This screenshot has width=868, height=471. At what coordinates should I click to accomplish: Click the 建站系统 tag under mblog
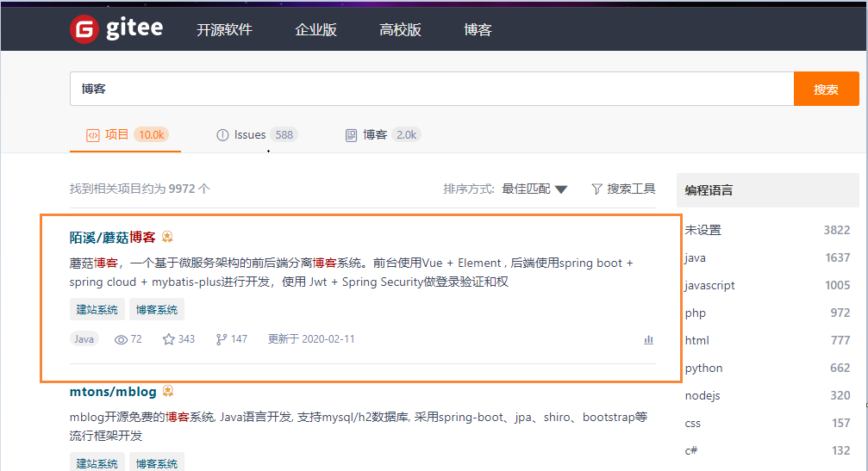[97, 463]
